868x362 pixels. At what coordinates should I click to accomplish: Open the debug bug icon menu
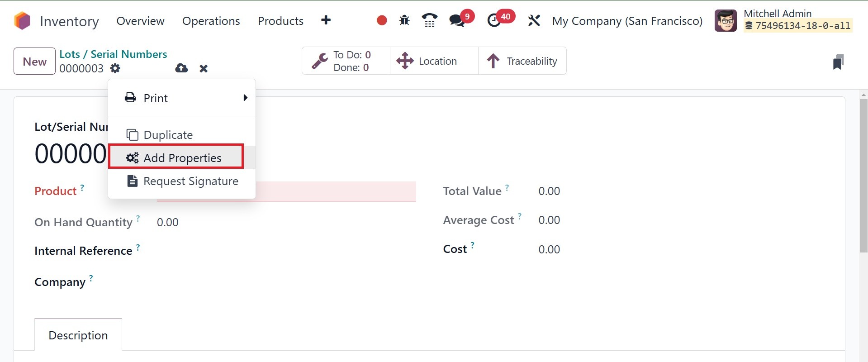coord(404,20)
